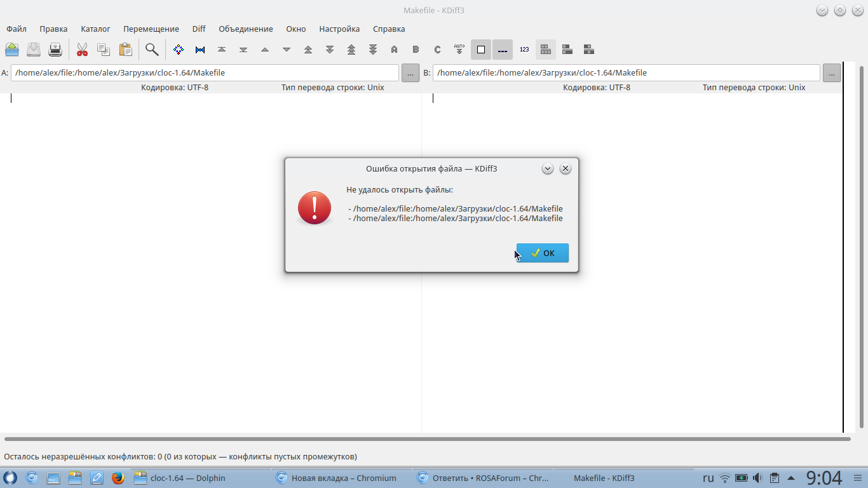Click the 9:04 clock

[x=824, y=478]
